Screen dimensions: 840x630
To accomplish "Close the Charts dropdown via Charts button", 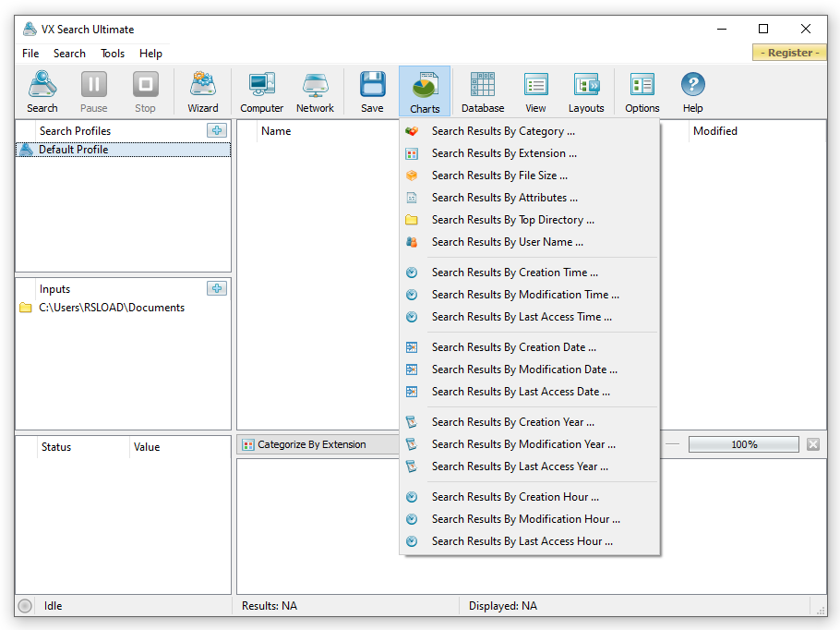I will point(425,91).
